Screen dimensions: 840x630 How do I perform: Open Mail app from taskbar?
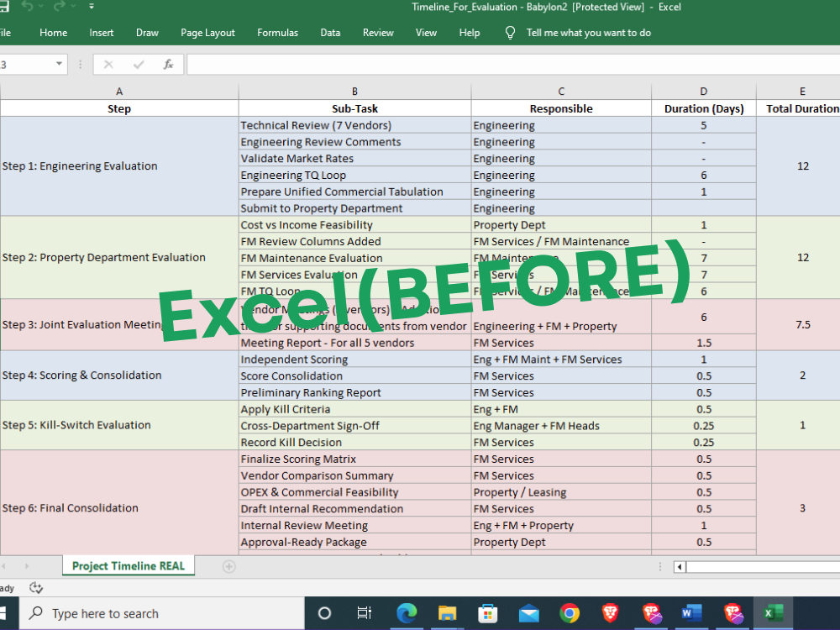pos(528,613)
